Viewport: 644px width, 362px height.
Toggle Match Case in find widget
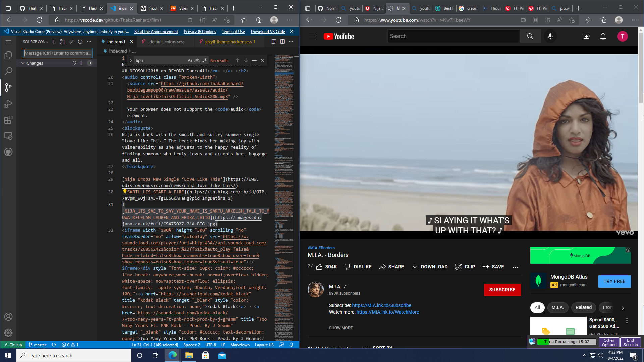point(190,61)
